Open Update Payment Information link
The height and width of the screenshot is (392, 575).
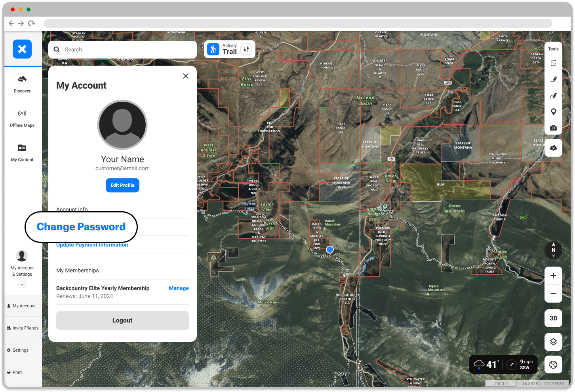(92, 245)
